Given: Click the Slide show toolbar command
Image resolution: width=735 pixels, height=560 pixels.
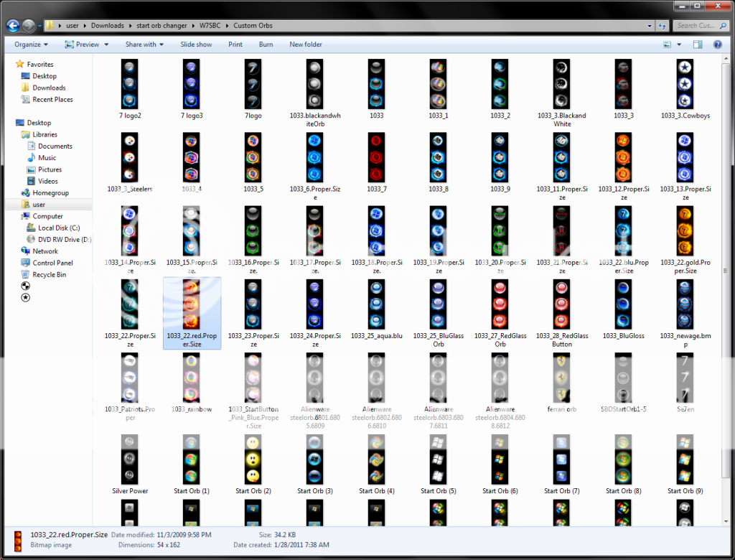Looking at the screenshot, I should 196,45.
